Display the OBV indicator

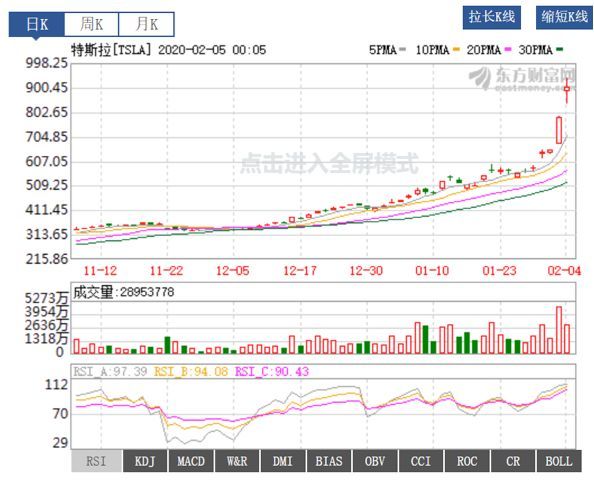pyautogui.click(x=375, y=461)
